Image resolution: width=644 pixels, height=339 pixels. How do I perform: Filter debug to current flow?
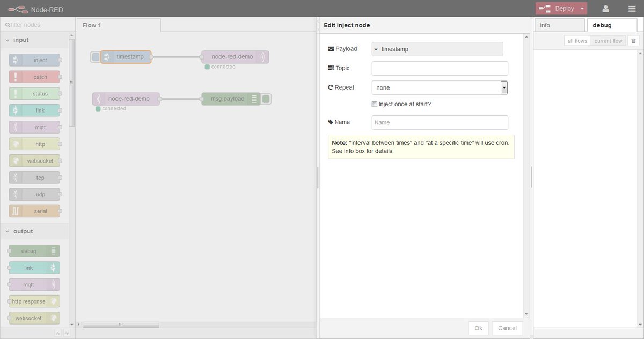(609, 41)
